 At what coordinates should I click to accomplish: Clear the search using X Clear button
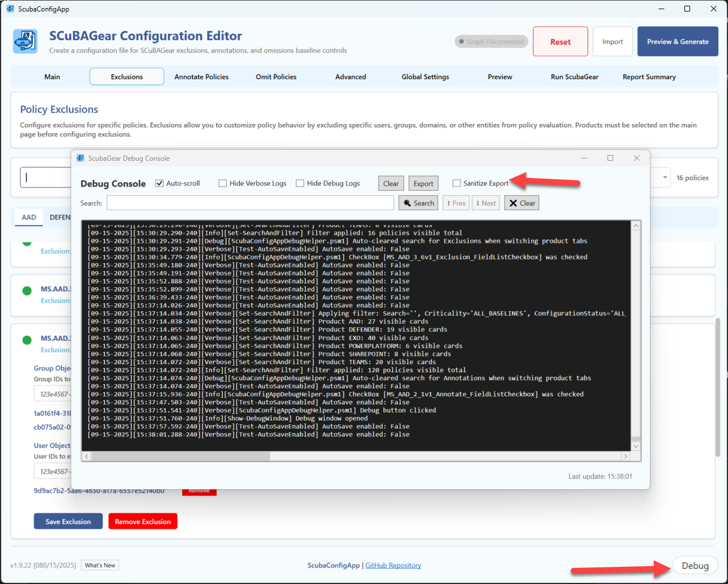(x=521, y=203)
